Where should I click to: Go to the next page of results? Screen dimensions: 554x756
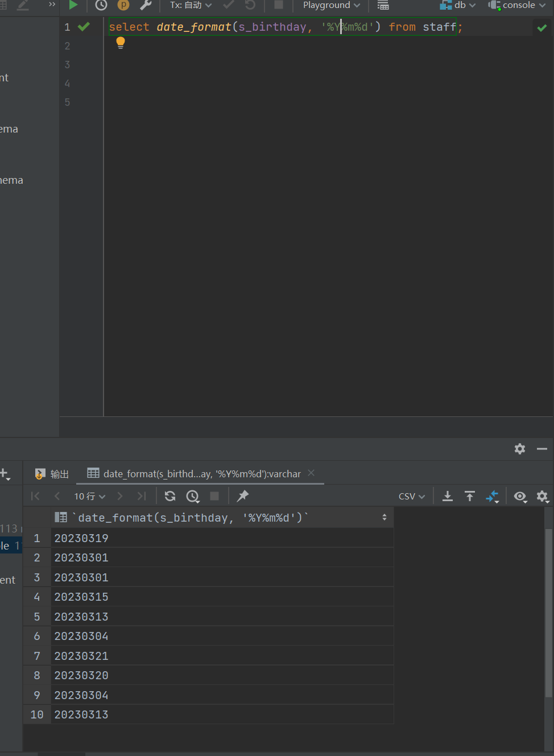click(119, 496)
